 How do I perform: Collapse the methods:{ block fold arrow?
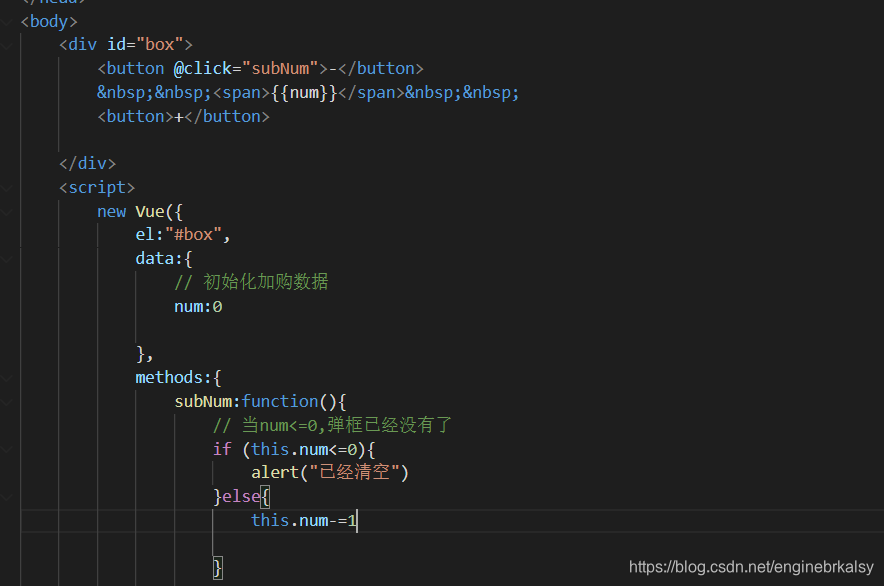pos(6,378)
